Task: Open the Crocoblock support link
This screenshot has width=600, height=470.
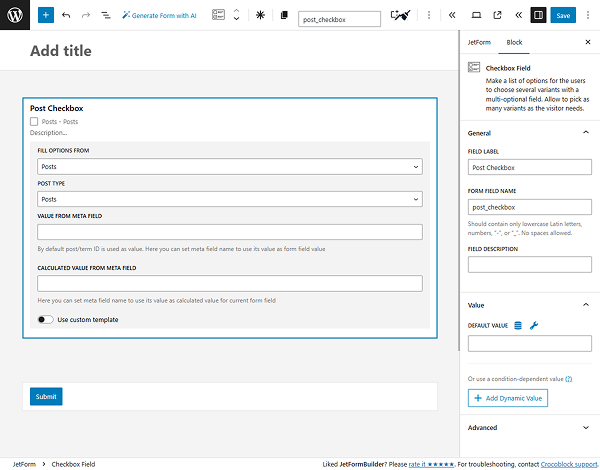Action: [x=569, y=464]
